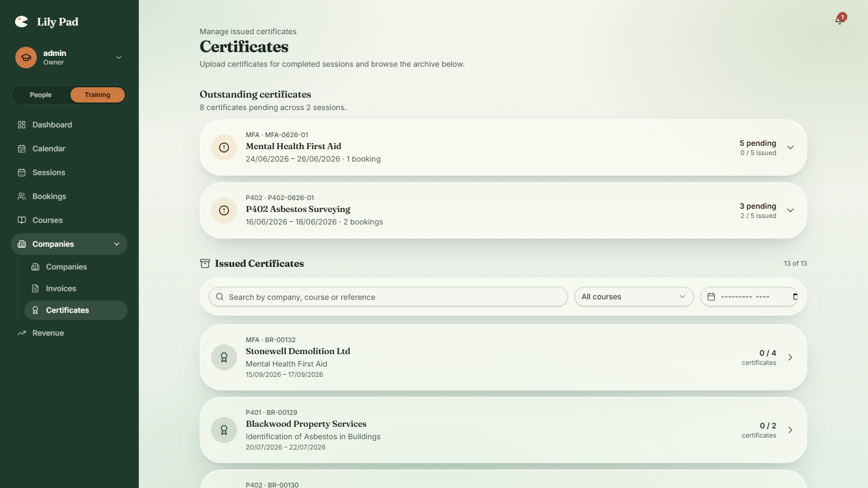The width and height of the screenshot is (868, 488).
Task: Click the Revenue trend icon
Action: [x=22, y=333]
